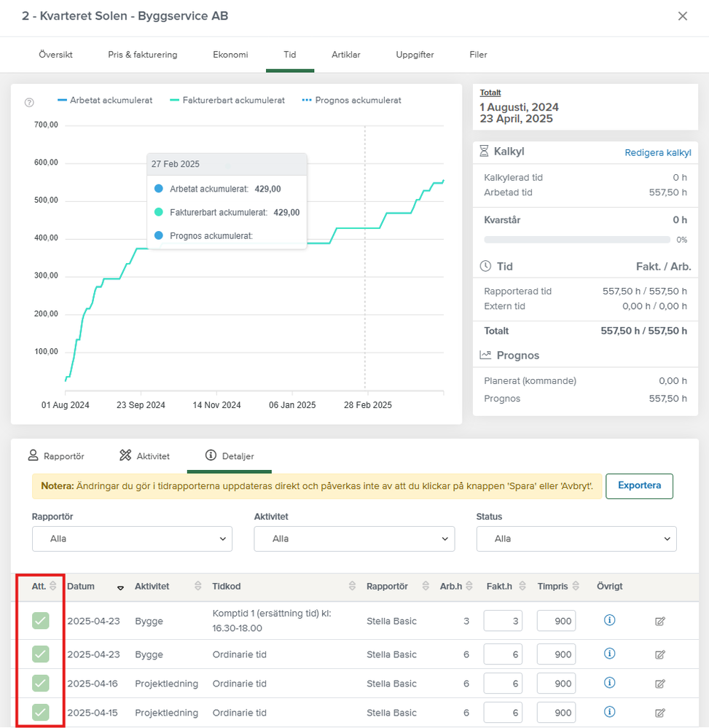Sort by Tidkod column arrows

[x=352, y=586]
